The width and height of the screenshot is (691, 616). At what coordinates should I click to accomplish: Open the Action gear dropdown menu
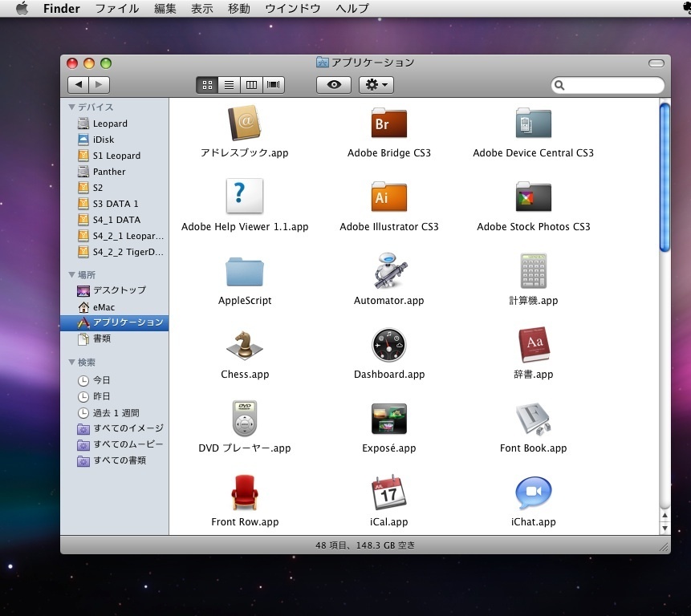tap(376, 85)
